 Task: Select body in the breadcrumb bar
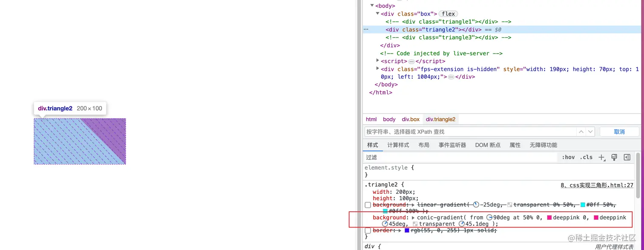click(x=389, y=119)
